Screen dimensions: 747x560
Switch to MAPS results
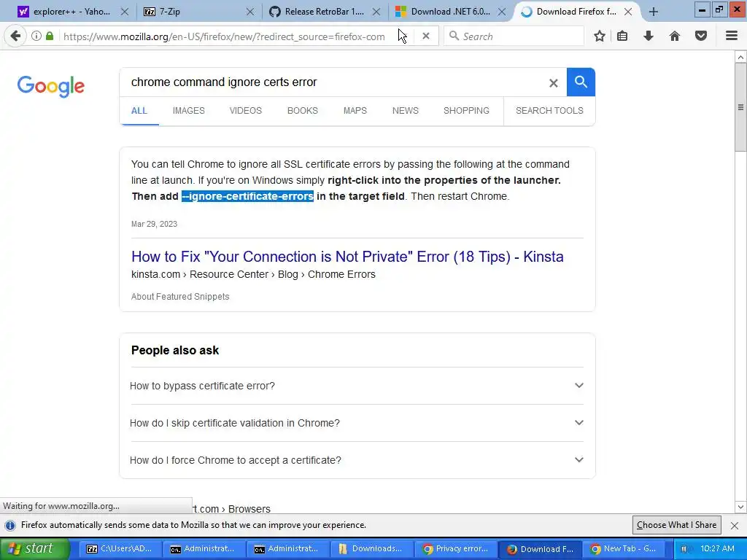tap(355, 111)
